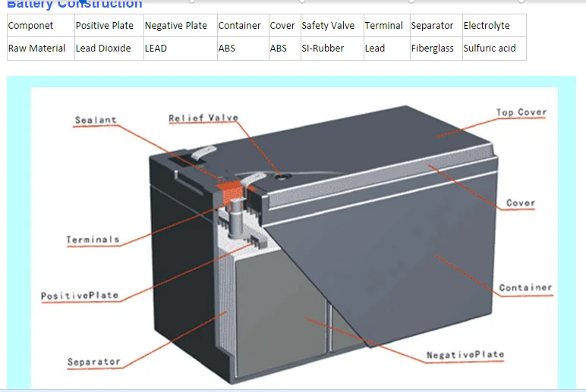The image size is (586, 392).
Task: Select the PositivePlate diagram label
Action: point(80,296)
